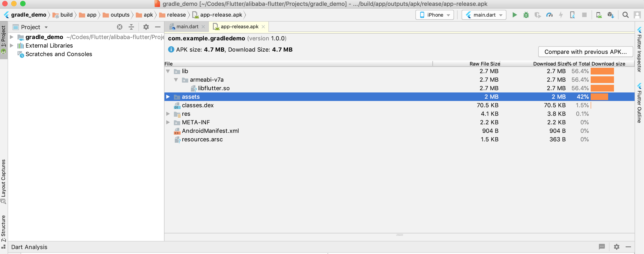Open the iPhone device selector dropdown

[x=434, y=15]
